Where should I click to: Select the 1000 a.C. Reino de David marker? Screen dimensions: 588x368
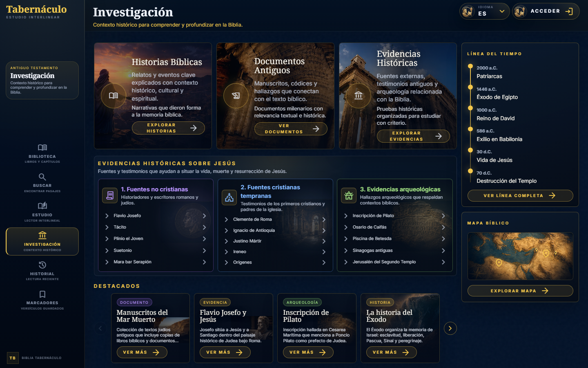coord(470,108)
